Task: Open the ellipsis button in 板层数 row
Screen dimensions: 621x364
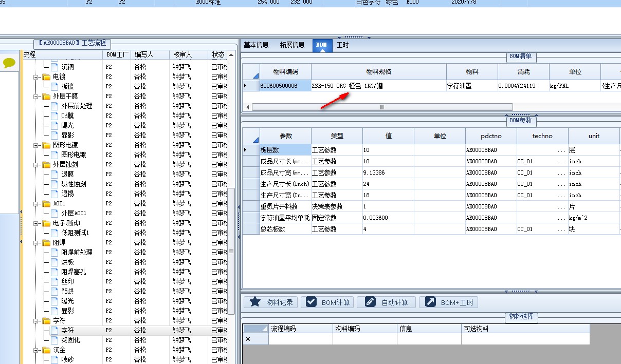Action: (561, 150)
